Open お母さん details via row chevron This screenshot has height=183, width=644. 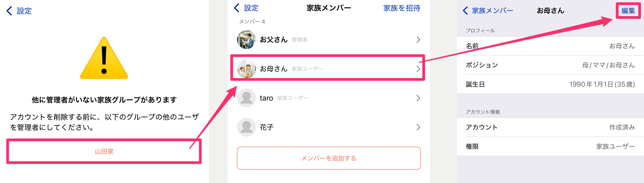(x=418, y=69)
